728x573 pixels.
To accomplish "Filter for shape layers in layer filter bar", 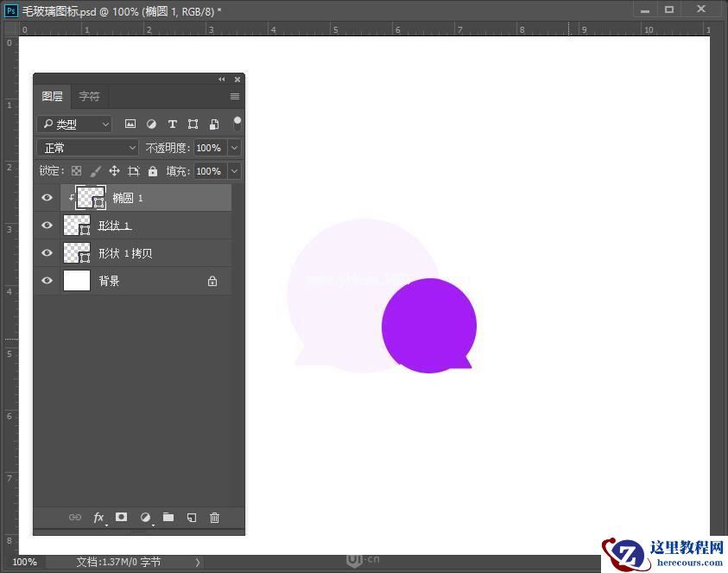I will 193,124.
